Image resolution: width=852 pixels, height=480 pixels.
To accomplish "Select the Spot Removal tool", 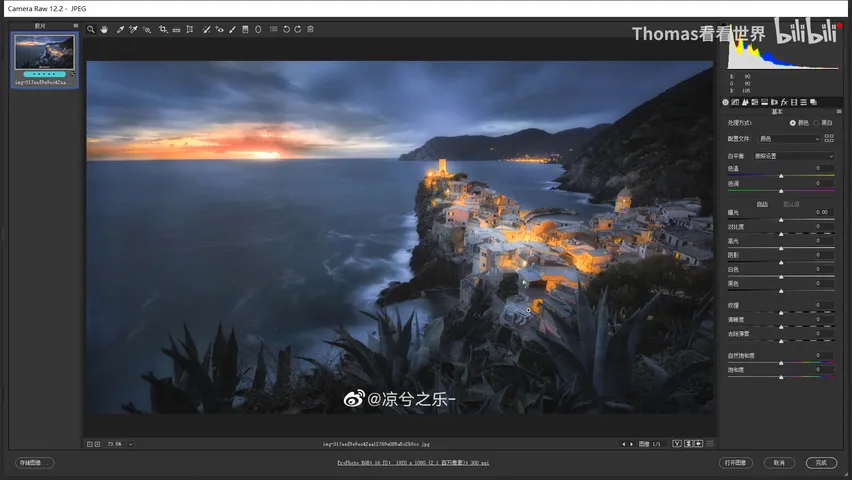I will tap(206, 29).
